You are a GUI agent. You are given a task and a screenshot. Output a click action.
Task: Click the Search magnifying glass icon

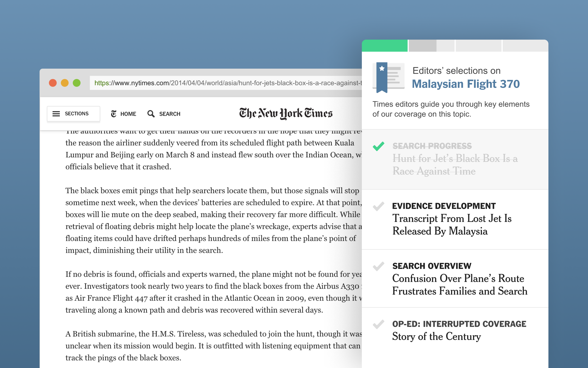(x=151, y=114)
